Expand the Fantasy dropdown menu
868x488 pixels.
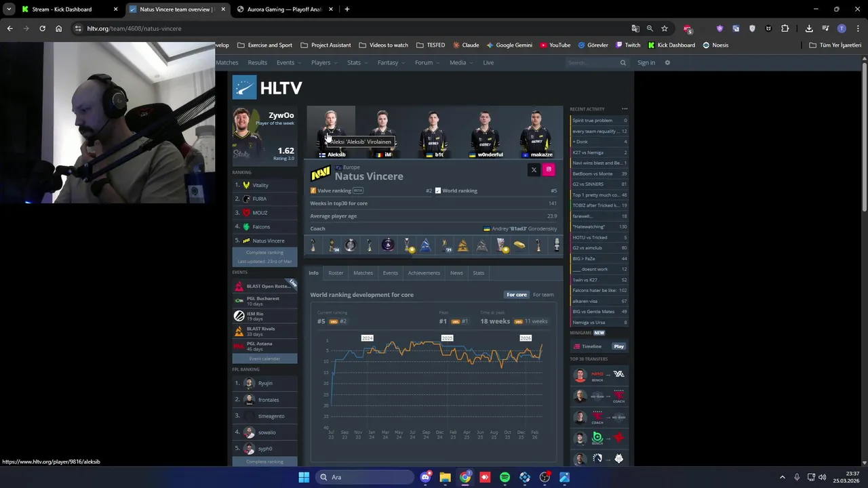click(x=391, y=62)
